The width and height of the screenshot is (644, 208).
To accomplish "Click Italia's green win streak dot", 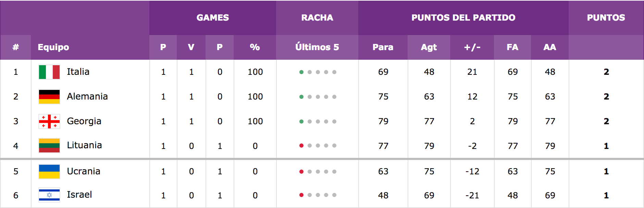I will click(301, 72).
